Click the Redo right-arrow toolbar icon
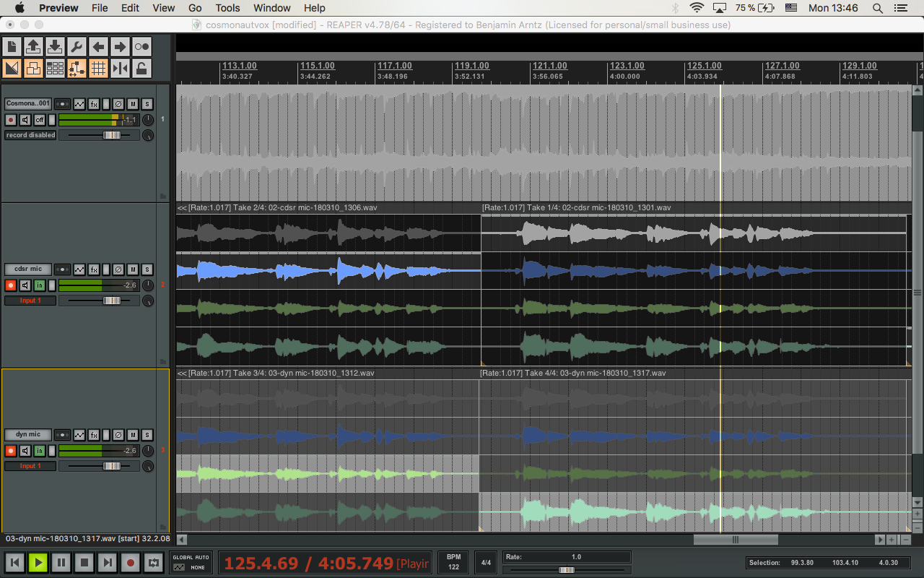The width and height of the screenshot is (924, 578). [120, 46]
